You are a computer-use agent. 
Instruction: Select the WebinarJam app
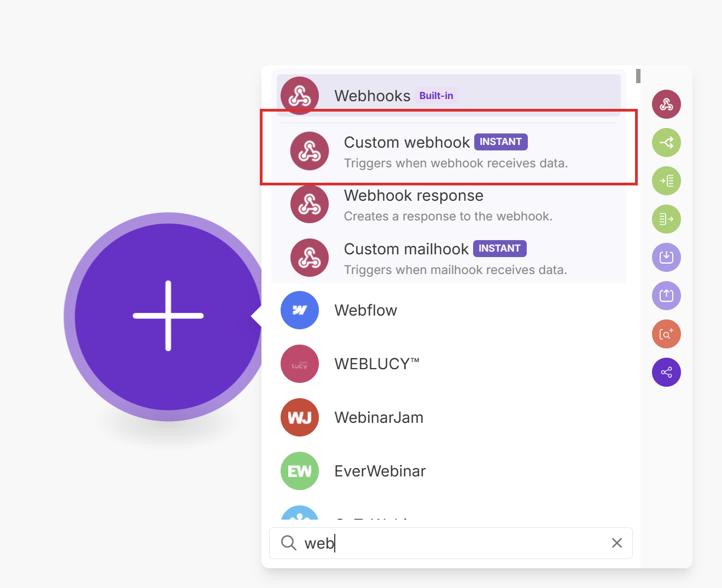click(x=449, y=417)
